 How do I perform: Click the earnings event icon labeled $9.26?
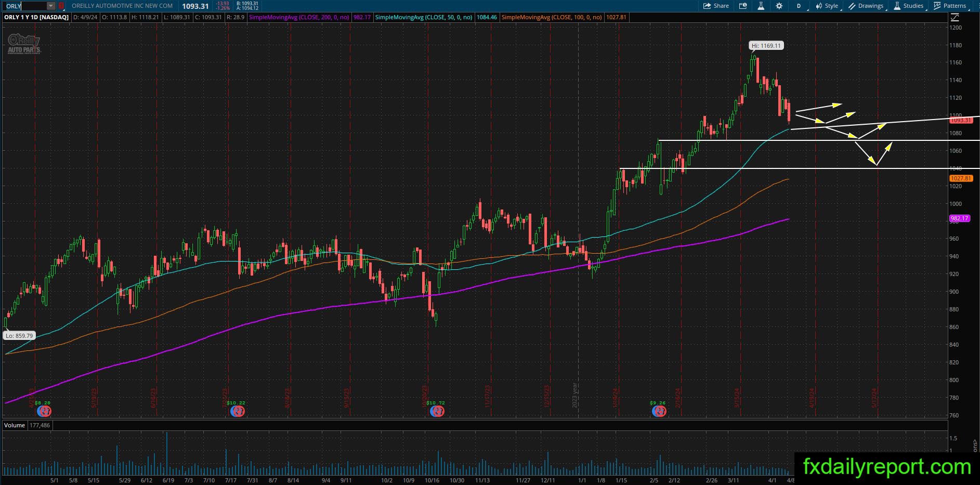[x=659, y=411]
